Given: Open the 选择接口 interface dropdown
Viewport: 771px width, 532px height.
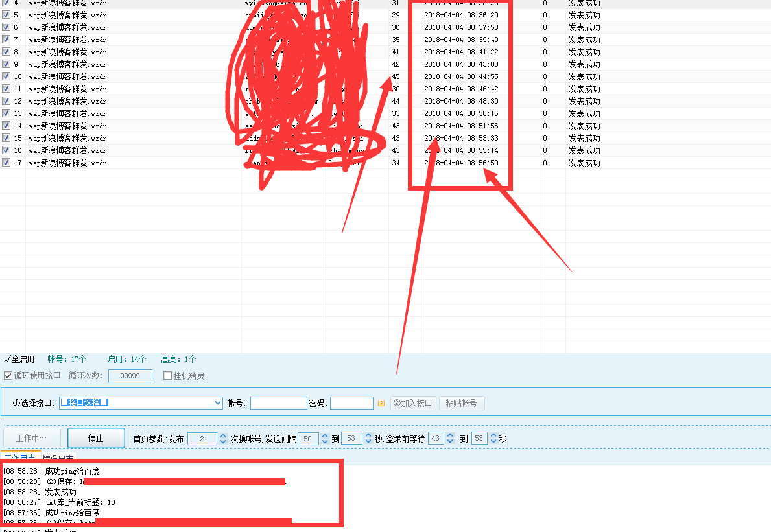Looking at the screenshot, I should coord(217,403).
